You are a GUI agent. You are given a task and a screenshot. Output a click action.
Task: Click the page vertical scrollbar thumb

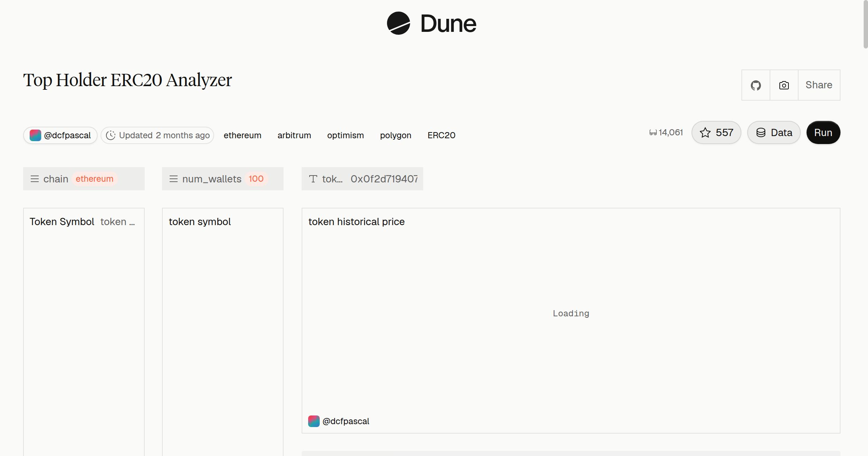point(865,24)
